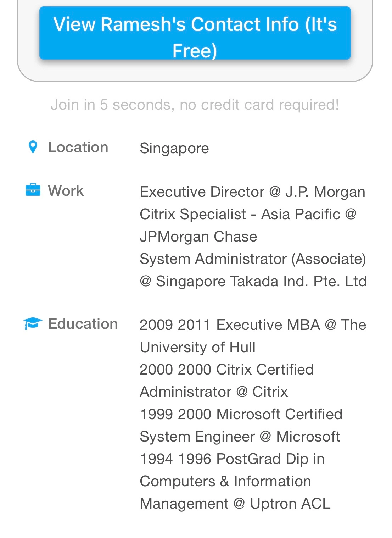
Task: Open Executive Director @ J.P. Morgan entry
Action: point(252,192)
